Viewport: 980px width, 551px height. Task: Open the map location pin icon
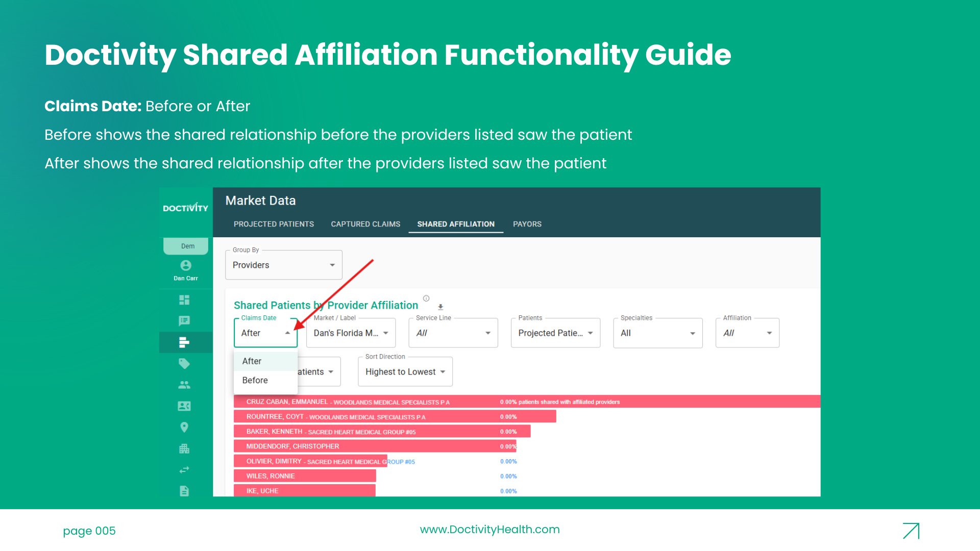coord(184,428)
